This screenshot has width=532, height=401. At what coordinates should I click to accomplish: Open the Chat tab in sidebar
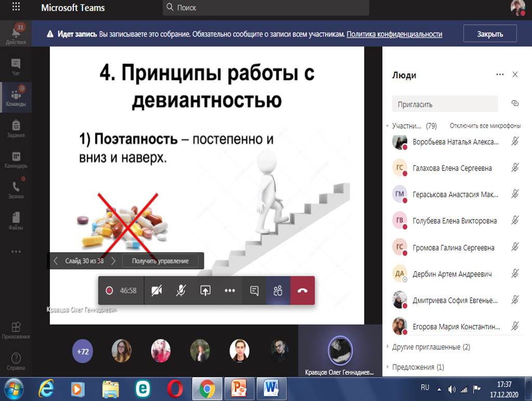(16, 68)
